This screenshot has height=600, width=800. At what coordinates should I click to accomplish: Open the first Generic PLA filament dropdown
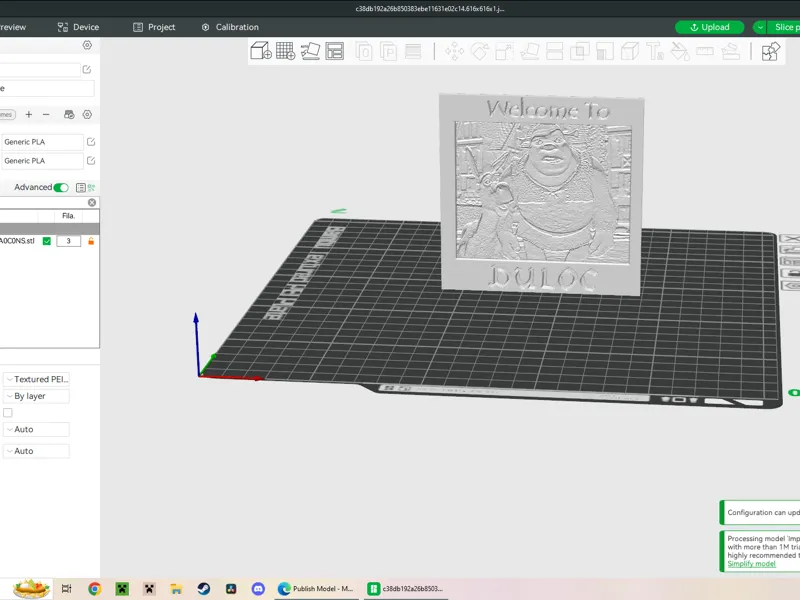click(42, 142)
